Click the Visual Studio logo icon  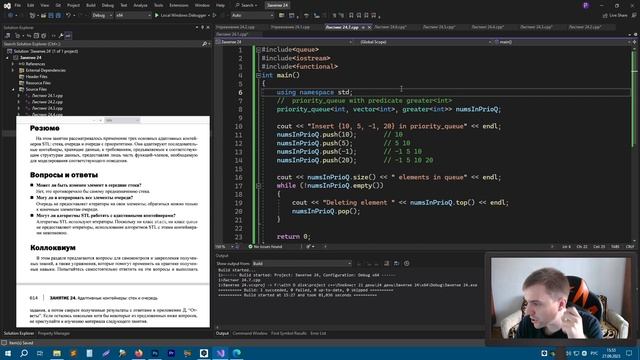(x=7, y=5)
